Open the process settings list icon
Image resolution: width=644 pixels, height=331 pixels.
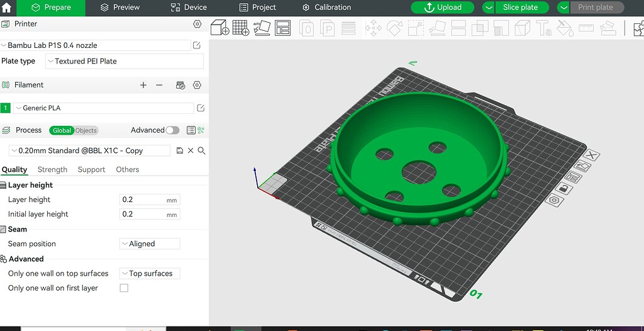[191, 130]
